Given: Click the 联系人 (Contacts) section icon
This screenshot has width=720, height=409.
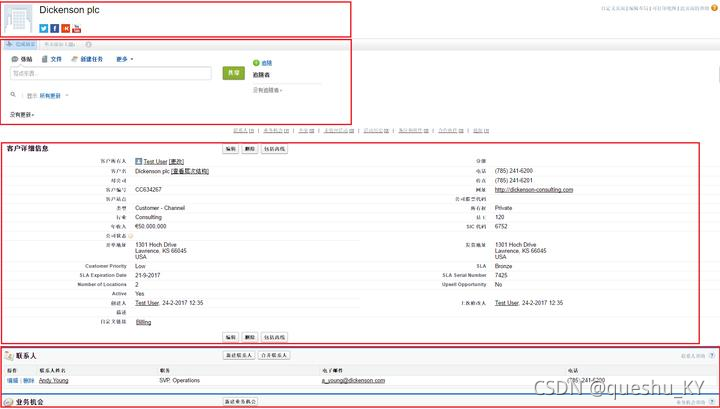Looking at the screenshot, I should pyautogui.click(x=9, y=356).
